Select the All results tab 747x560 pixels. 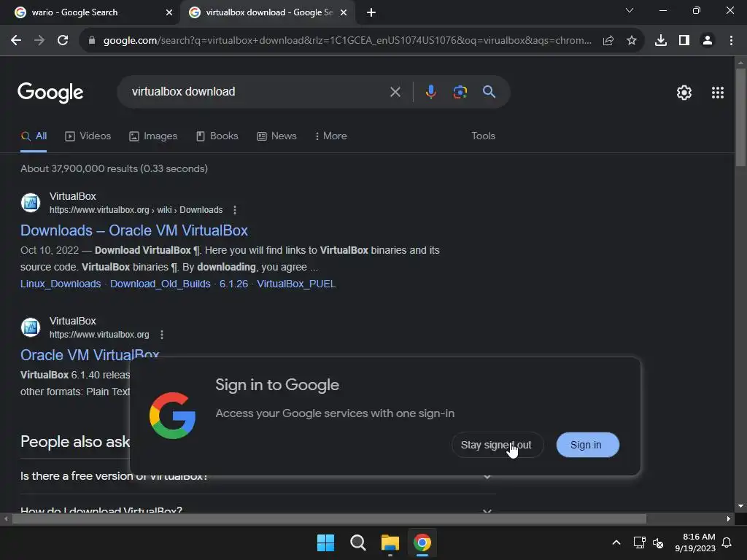point(34,136)
